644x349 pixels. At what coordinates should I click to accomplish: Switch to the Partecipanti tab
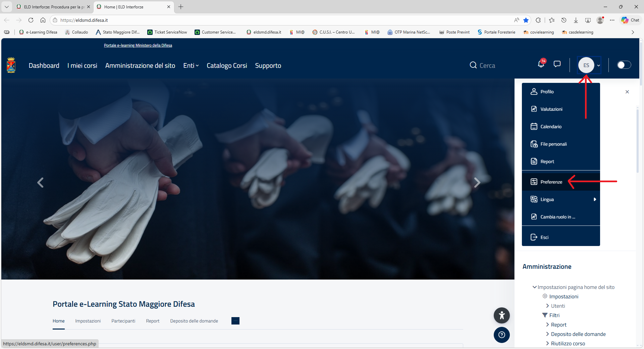coord(123,321)
